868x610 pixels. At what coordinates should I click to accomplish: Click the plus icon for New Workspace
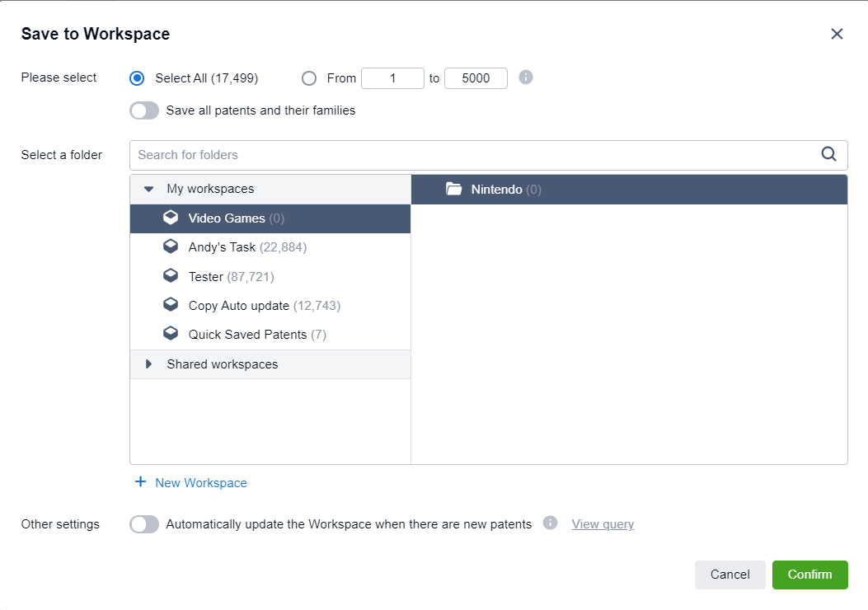coord(140,482)
